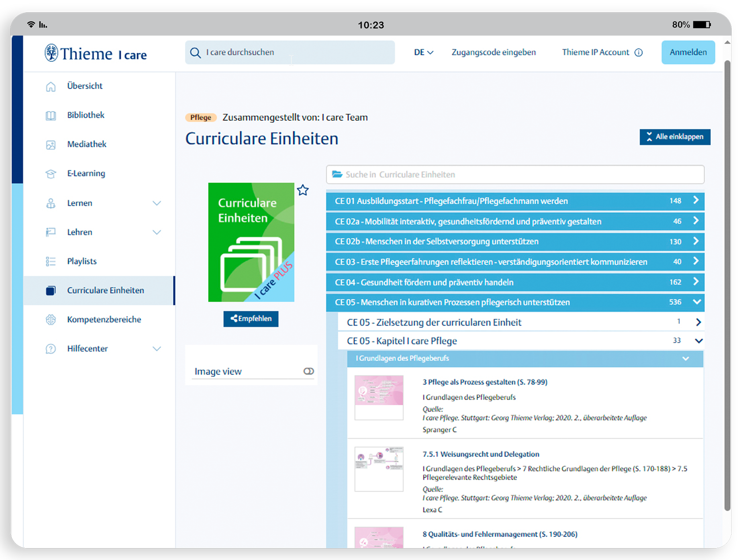Click the Anmelden button
Screen dimensions: 742x560
688,52
